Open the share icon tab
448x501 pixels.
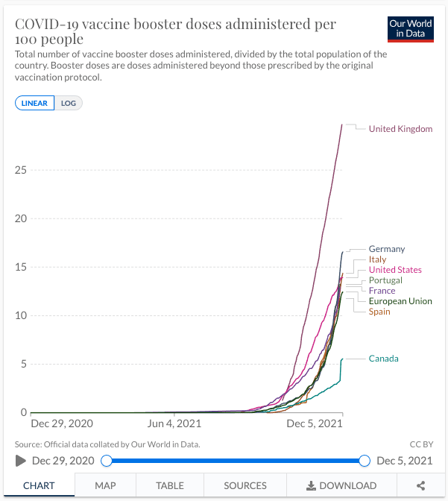tap(420, 485)
